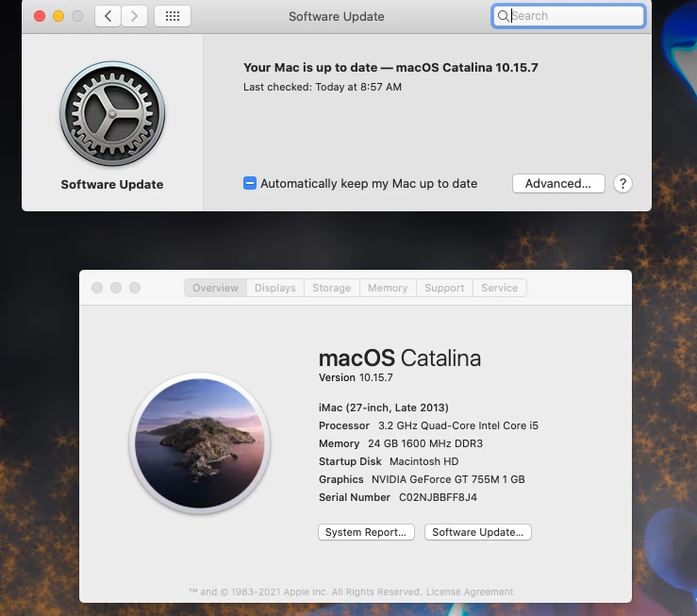Viewport: 697px width, 616px height.
Task: Go forward with the right chevron button
Action: coord(134,16)
